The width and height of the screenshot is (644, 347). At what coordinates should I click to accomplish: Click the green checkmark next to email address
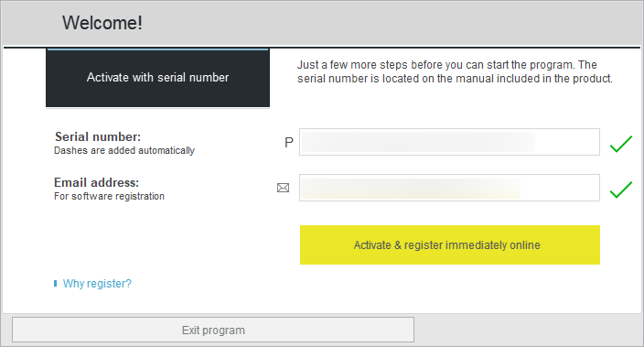[x=620, y=190]
